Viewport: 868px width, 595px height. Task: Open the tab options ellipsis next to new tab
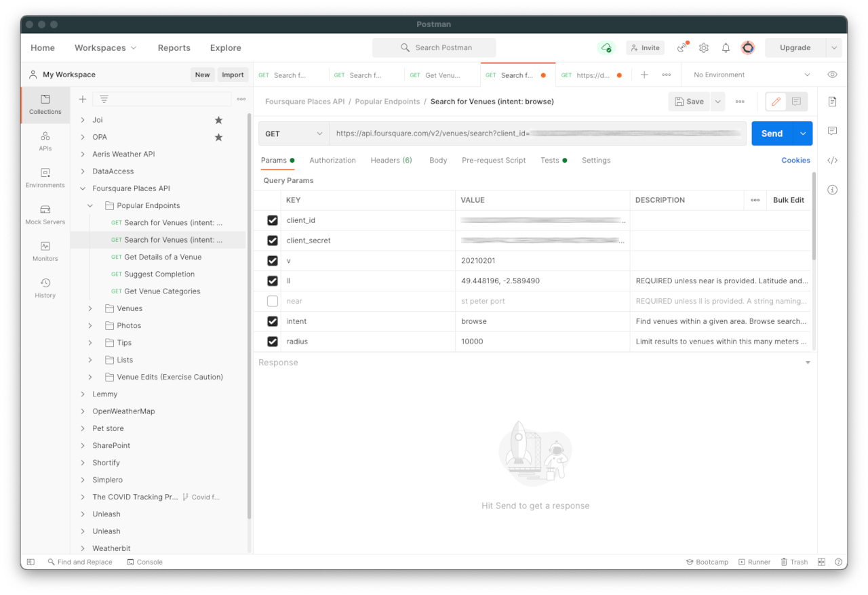pos(667,75)
